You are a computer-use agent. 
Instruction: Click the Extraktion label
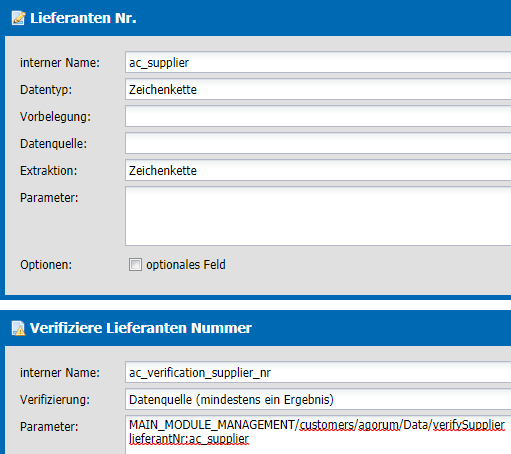pyautogui.click(x=49, y=171)
